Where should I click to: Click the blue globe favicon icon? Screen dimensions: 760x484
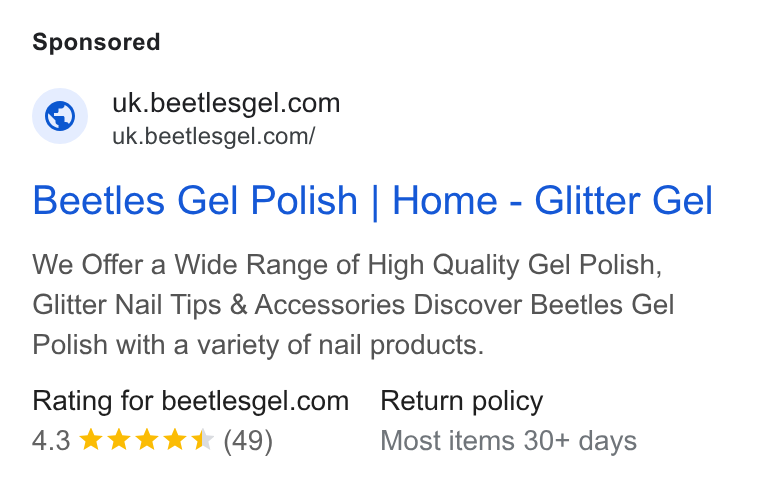click(x=60, y=116)
